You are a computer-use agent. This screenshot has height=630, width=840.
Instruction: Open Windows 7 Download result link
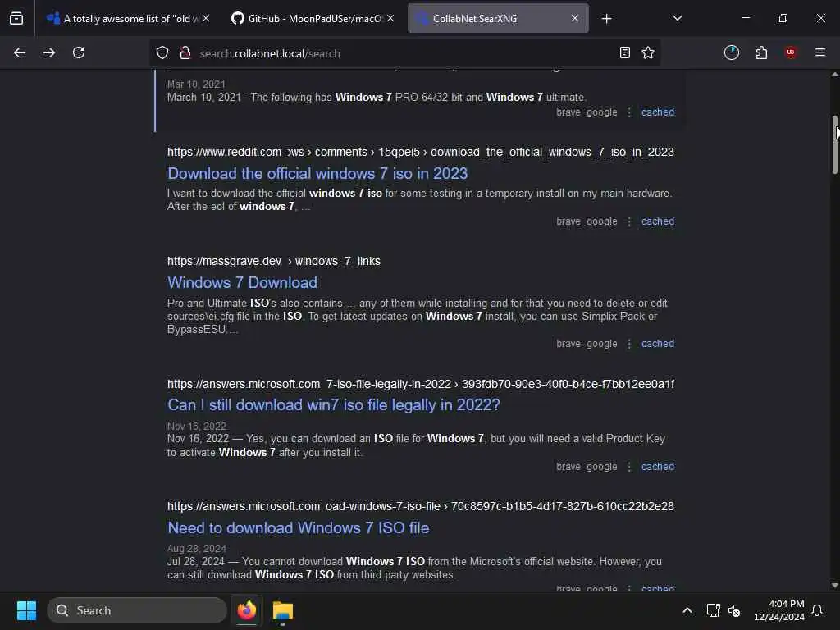242,282
